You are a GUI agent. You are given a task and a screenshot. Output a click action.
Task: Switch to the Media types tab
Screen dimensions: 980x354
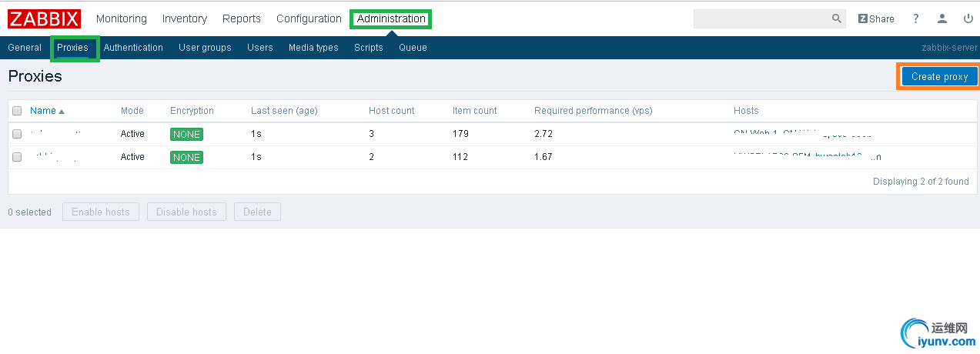pos(313,48)
